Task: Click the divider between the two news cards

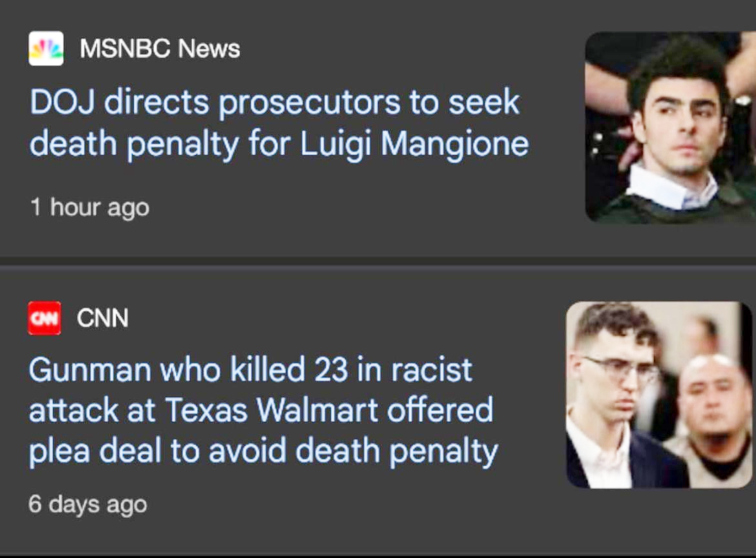Action: 378,262
